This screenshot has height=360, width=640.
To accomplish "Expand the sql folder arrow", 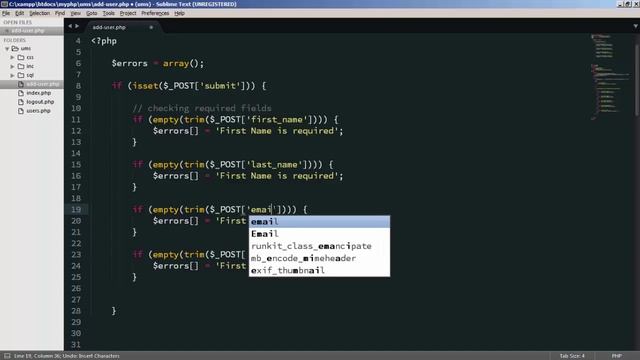I will click(12, 76).
